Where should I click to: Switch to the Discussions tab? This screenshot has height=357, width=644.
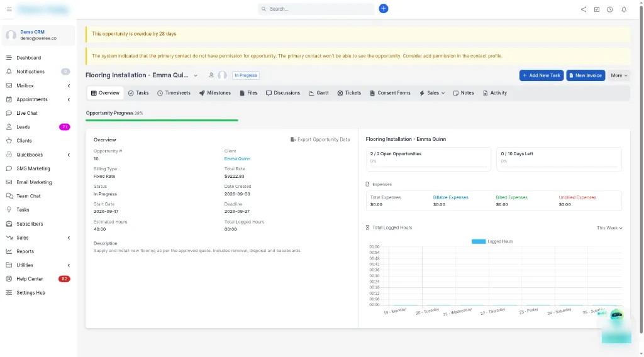pos(283,93)
